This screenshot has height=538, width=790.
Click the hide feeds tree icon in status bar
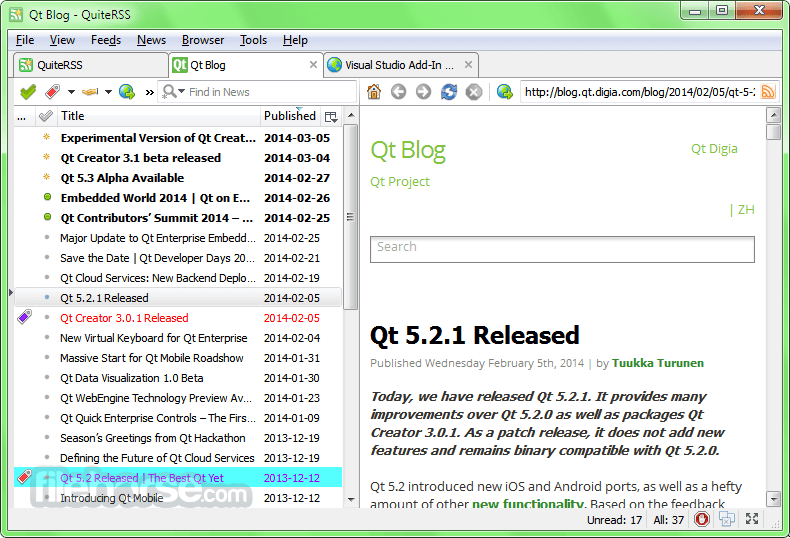(727, 519)
